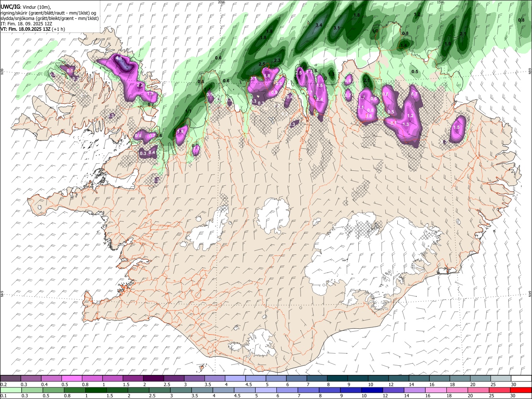Pick upper scale swatch between 0.8 and 1
This screenshot has height=399, width=532.
[92, 379]
